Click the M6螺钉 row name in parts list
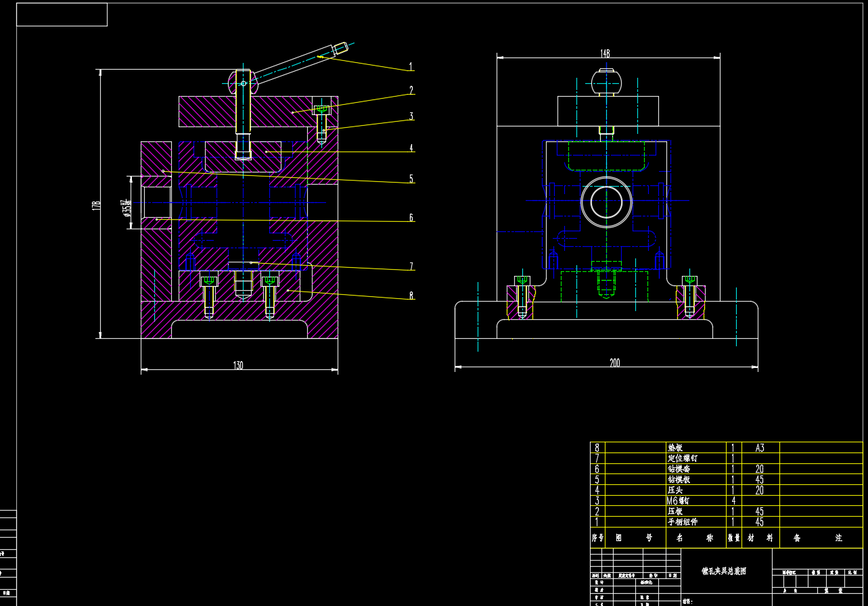This screenshot has width=868, height=606. tap(681, 500)
